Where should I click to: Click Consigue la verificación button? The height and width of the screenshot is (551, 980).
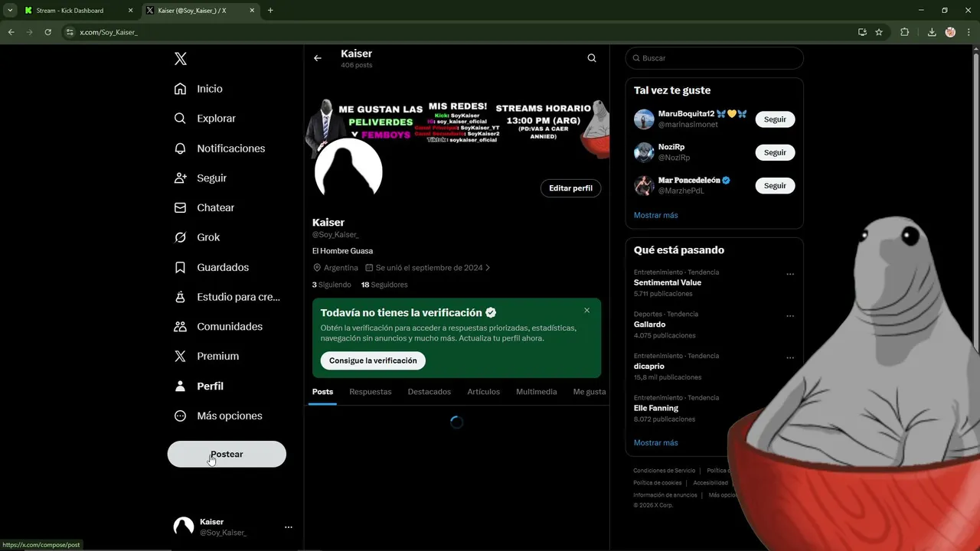[373, 360]
